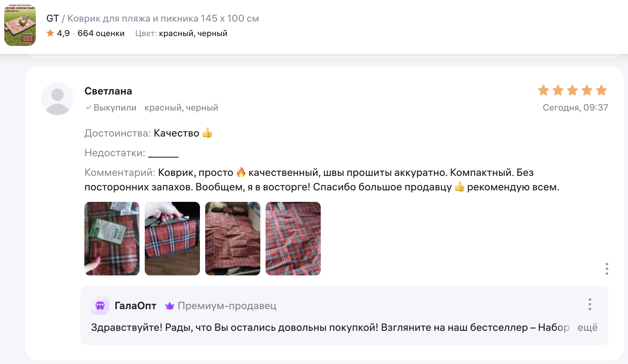This screenshot has height=364, width=628.
Task: Click the Выкупили checkmark icon
Action: 88,108
